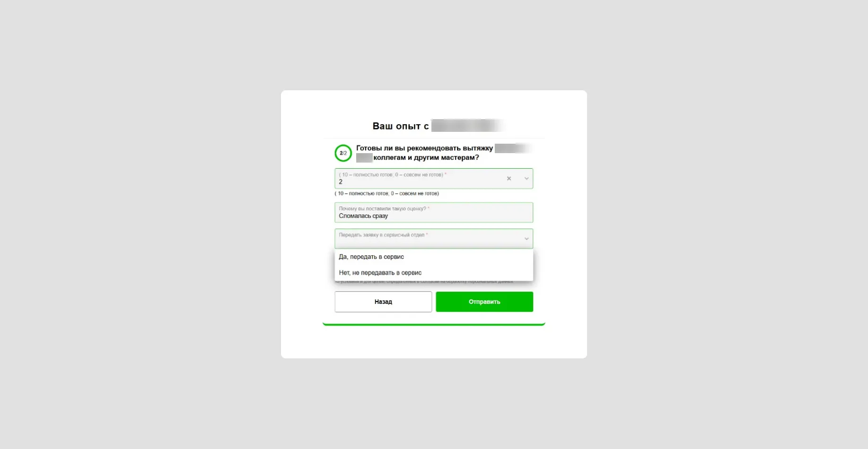Screen dimensions: 868x449
Task: Click the question text about recommending вытяжку
Action: 425,153
